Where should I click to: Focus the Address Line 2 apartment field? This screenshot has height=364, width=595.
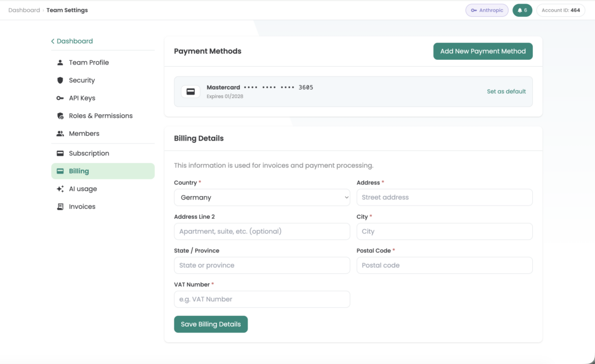(262, 231)
